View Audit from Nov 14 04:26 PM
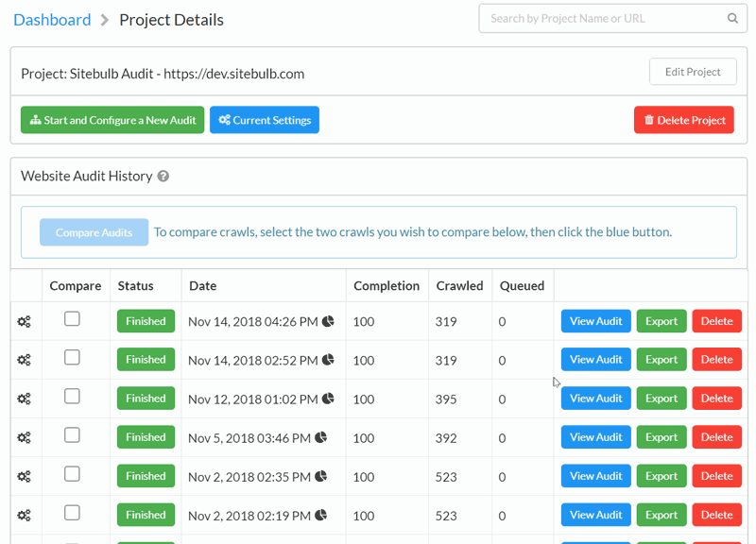Image resolution: width=756 pixels, height=544 pixels. pyautogui.click(x=596, y=321)
